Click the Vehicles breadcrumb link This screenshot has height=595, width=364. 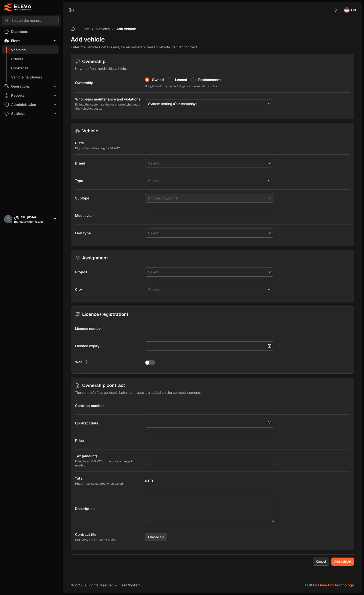click(103, 29)
